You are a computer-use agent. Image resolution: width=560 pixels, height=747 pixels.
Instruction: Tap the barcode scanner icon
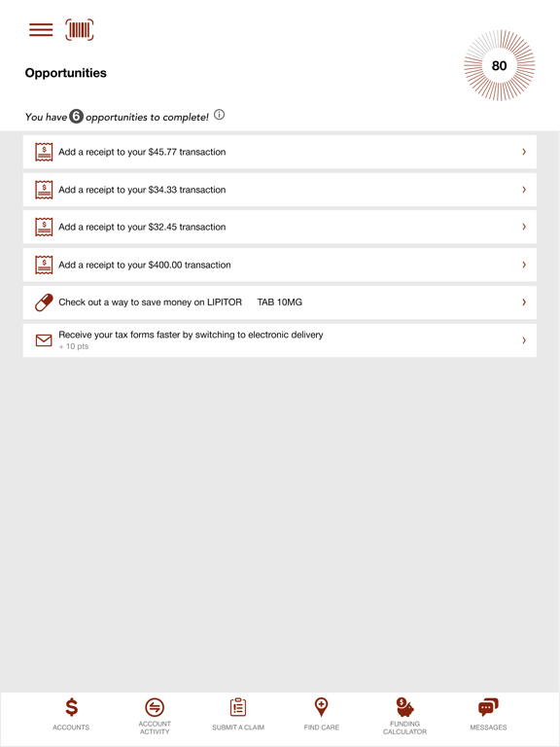click(80, 30)
